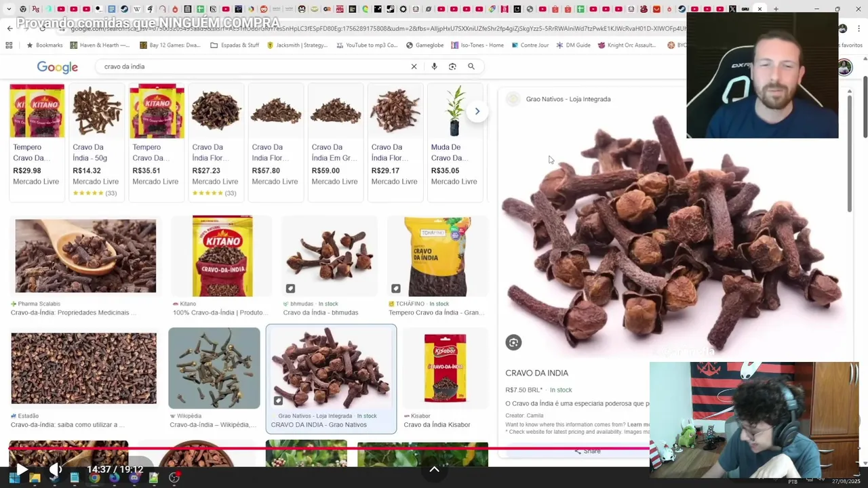Start voice search with microphone icon
868x488 pixels.
tap(434, 66)
